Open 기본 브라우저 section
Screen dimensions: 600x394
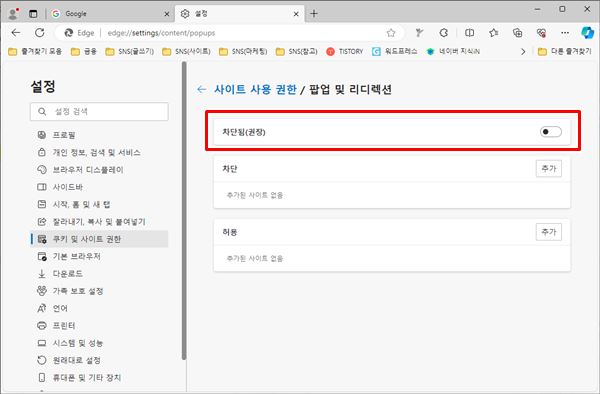(99, 256)
